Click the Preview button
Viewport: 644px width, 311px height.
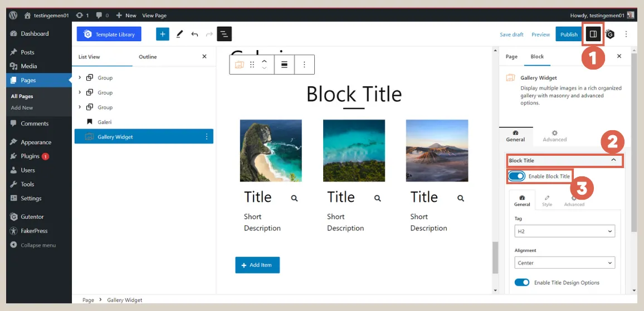pyautogui.click(x=540, y=34)
